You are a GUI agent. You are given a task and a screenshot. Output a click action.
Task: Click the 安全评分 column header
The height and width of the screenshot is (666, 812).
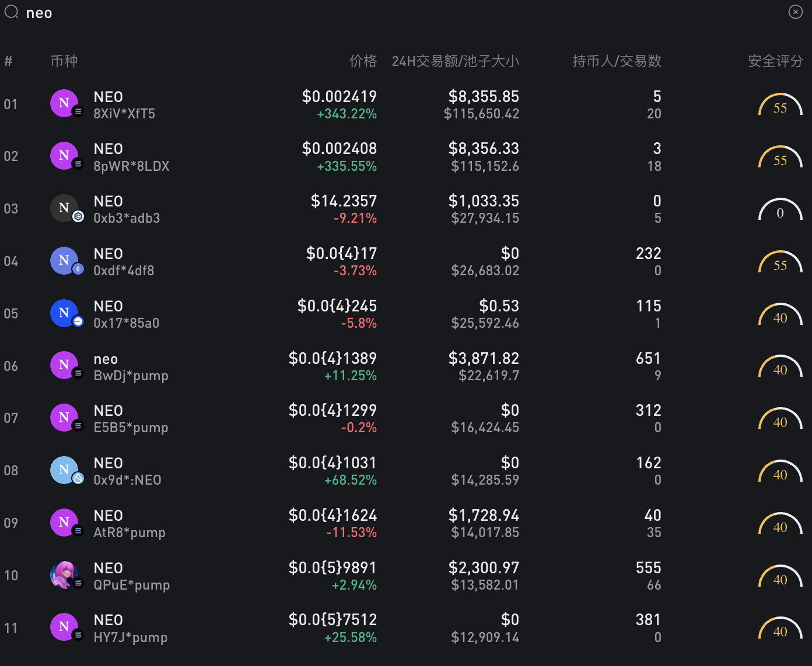[x=775, y=61]
